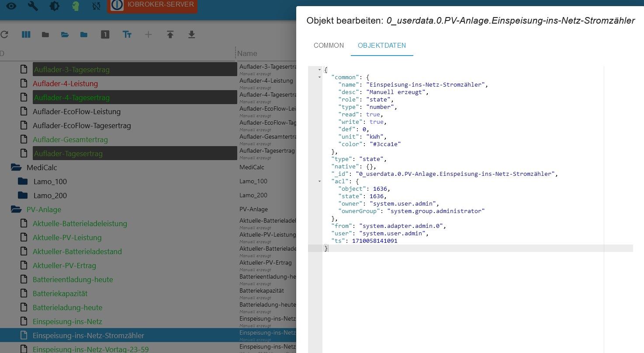Select the OBJEKTDATEN tab
The width and height of the screenshot is (644, 353).
click(x=381, y=45)
